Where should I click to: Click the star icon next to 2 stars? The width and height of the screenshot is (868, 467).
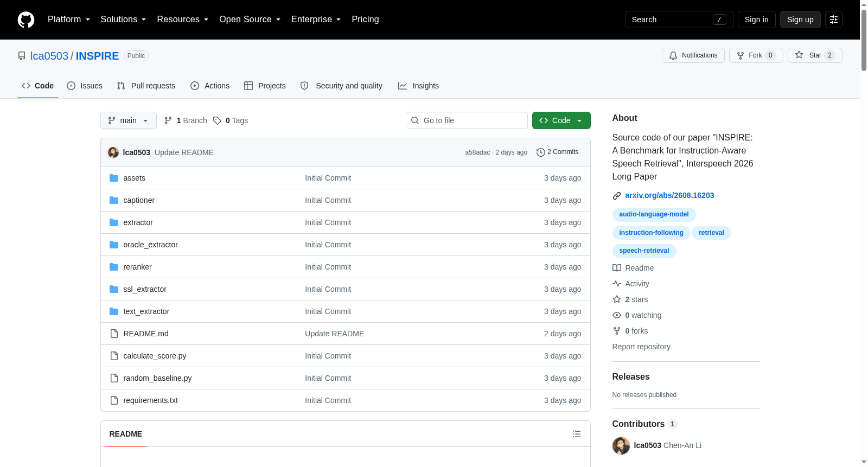point(617,299)
